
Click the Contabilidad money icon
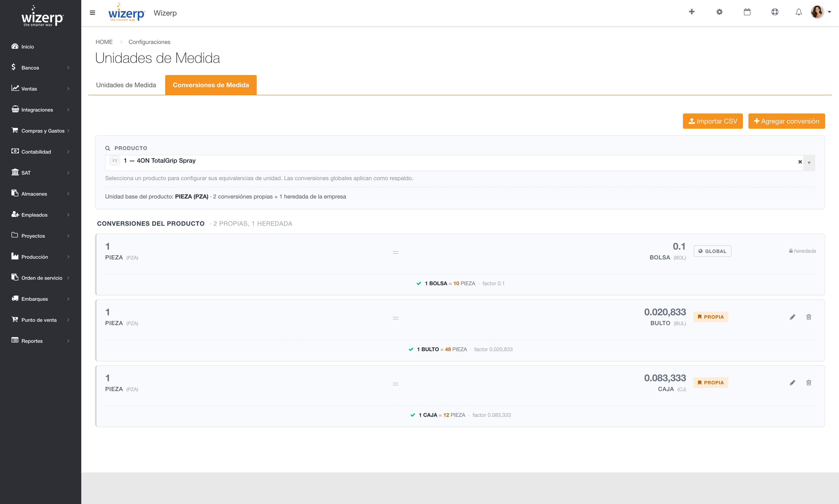(15, 151)
